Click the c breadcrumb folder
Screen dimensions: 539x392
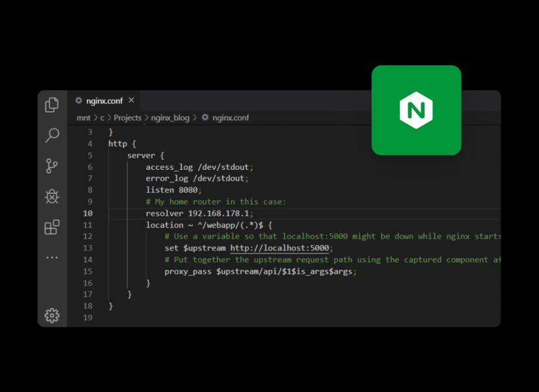pos(102,118)
